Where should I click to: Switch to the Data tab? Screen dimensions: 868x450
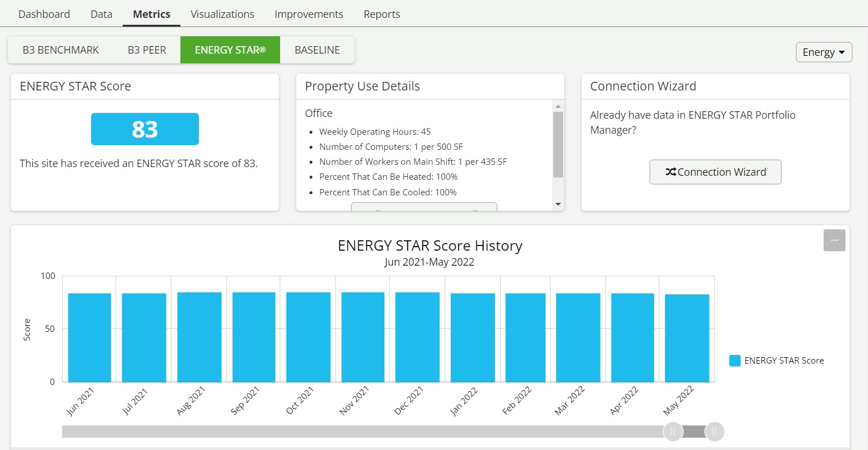101,14
